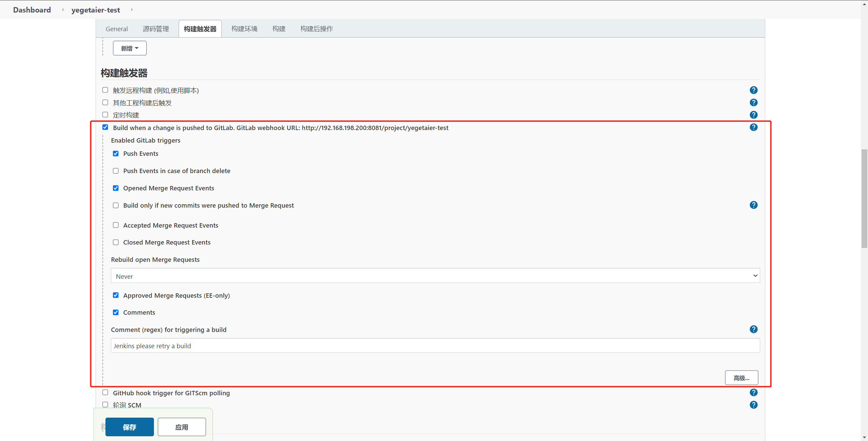Enable Accepted Merge Request Events
This screenshot has height=441, width=868.
tap(116, 225)
